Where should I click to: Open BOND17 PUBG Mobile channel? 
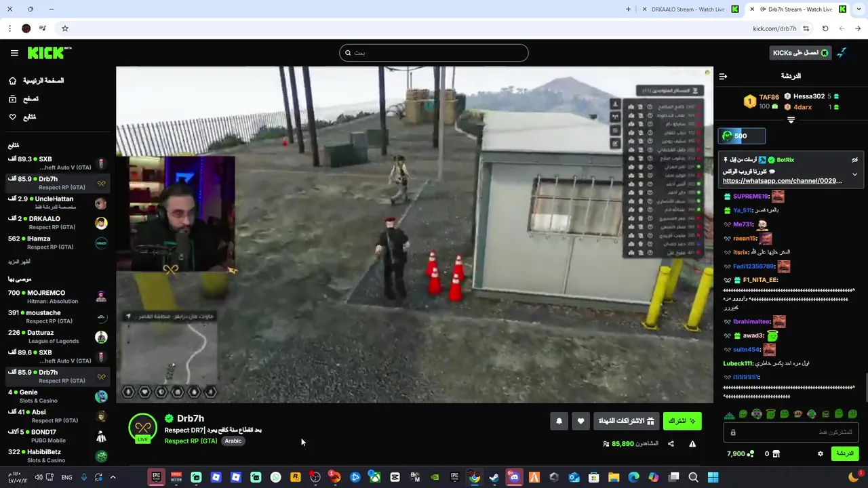58,436
